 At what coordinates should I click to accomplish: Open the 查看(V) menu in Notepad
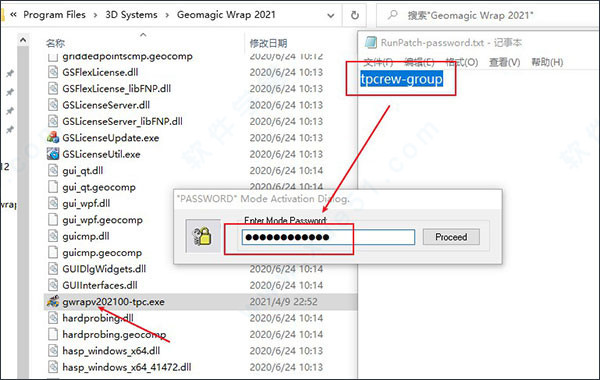(504, 62)
